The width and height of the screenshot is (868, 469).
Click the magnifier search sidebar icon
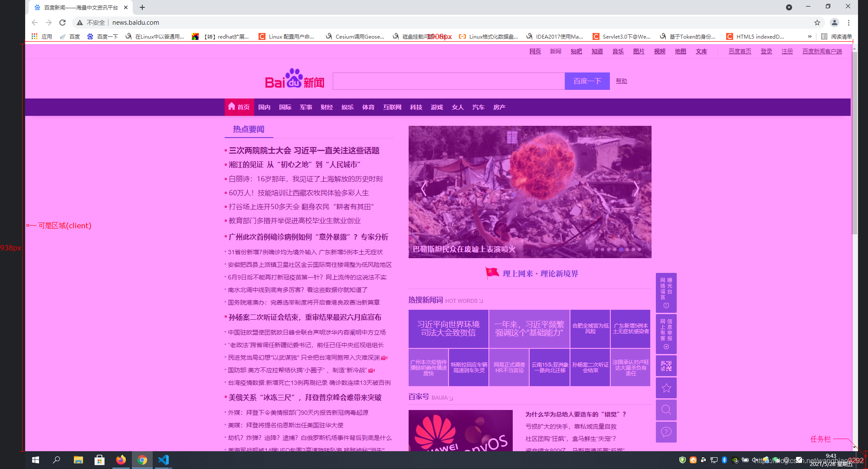point(666,410)
